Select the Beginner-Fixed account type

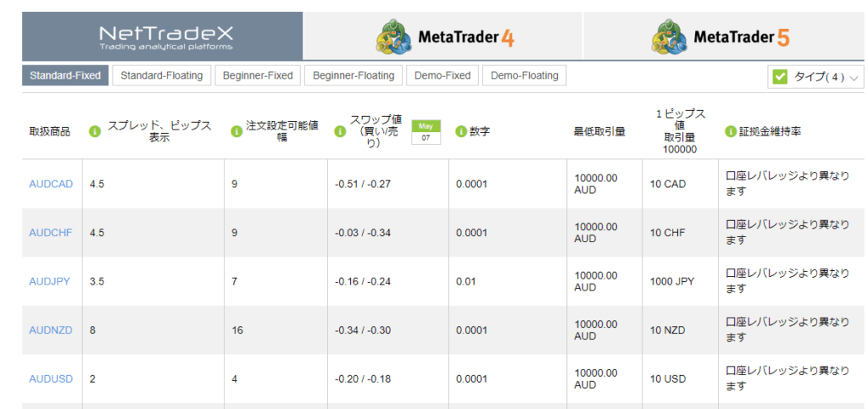pyautogui.click(x=258, y=75)
